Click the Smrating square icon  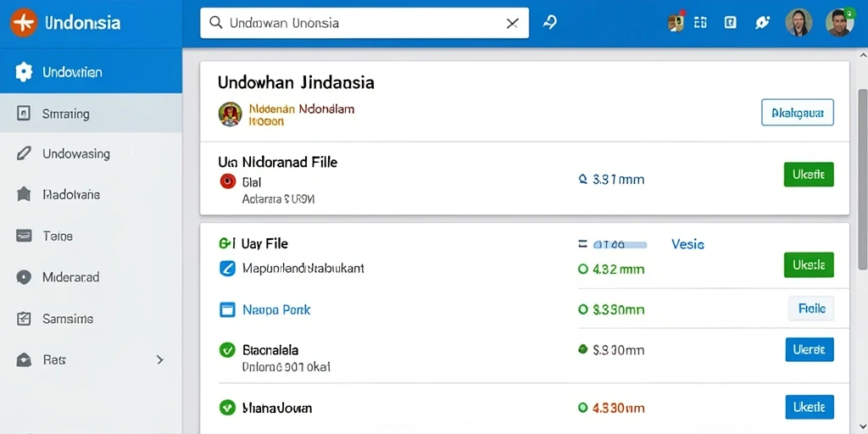click(23, 114)
